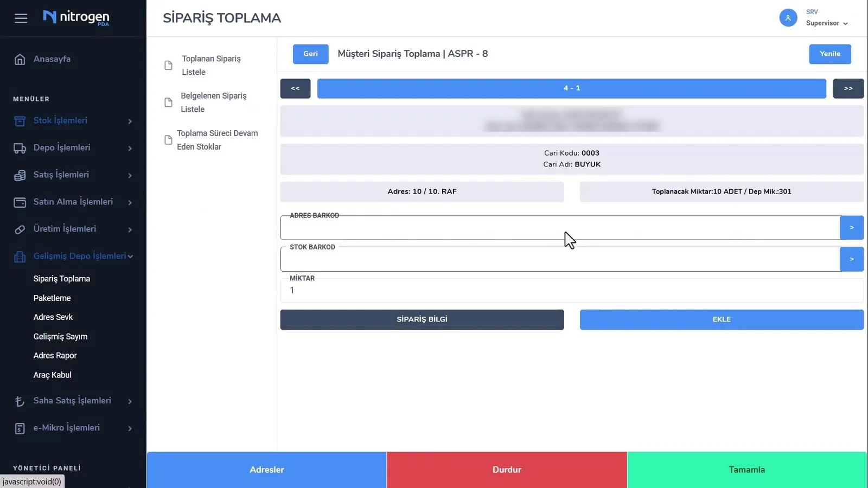This screenshot has width=868, height=488.
Task: Submit stock barcode with arrow button
Action: [x=852, y=259]
